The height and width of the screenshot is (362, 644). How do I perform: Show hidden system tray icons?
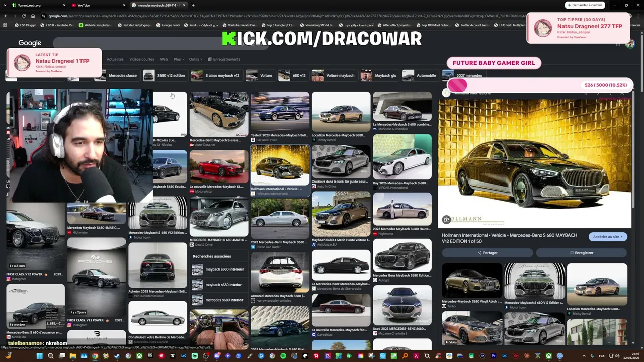coord(584,356)
